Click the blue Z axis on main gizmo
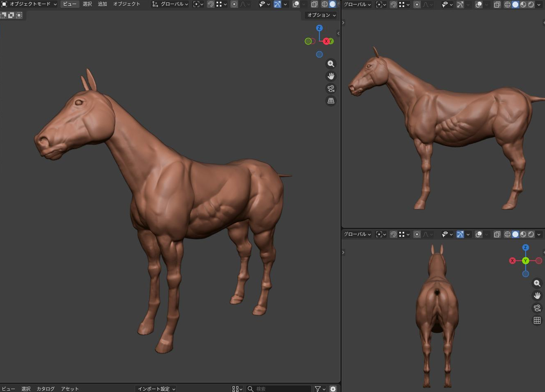The width and height of the screenshot is (545, 392). pyautogui.click(x=319, y=28)
